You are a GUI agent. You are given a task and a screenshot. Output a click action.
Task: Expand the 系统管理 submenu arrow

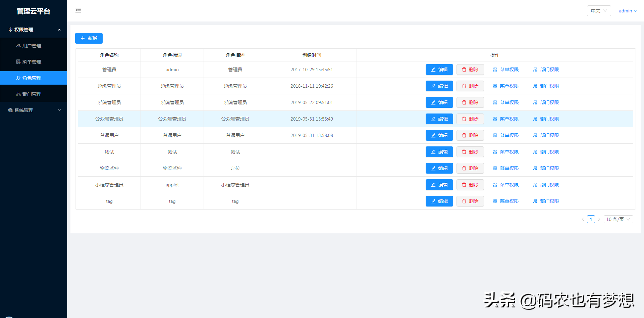pos(59,110)
